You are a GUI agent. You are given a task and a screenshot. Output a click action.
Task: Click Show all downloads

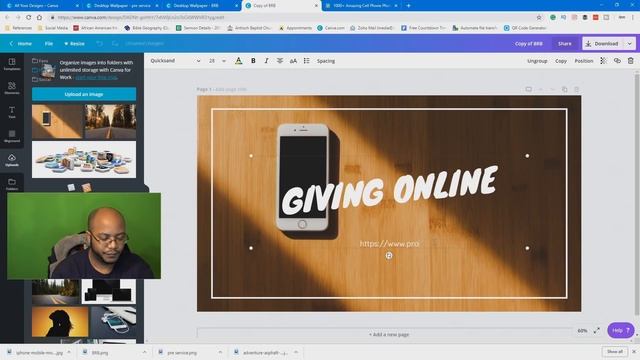pos(615,352)
